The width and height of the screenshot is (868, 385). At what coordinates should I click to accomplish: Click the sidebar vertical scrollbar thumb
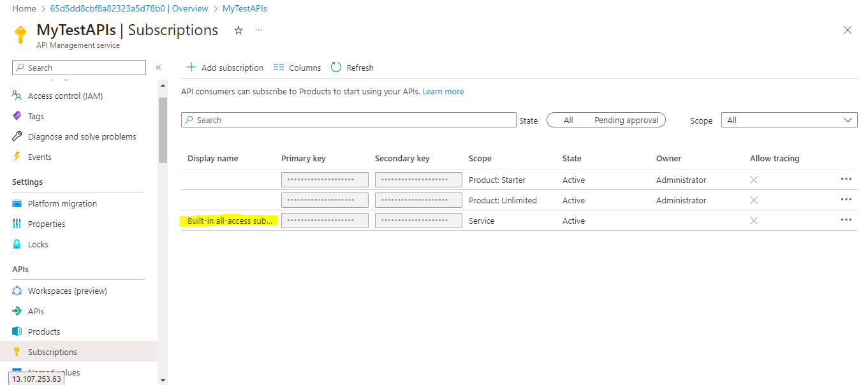[163, 130]
